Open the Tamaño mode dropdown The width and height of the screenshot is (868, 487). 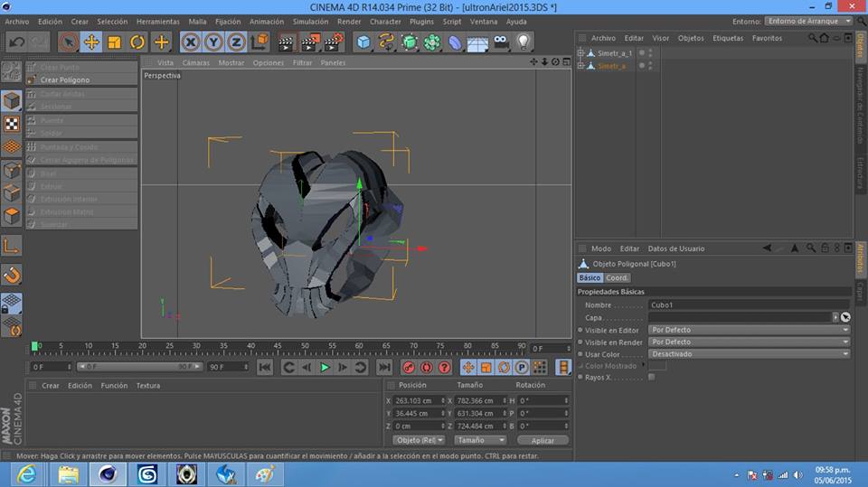pyautogui.click(x=480, y=441)
